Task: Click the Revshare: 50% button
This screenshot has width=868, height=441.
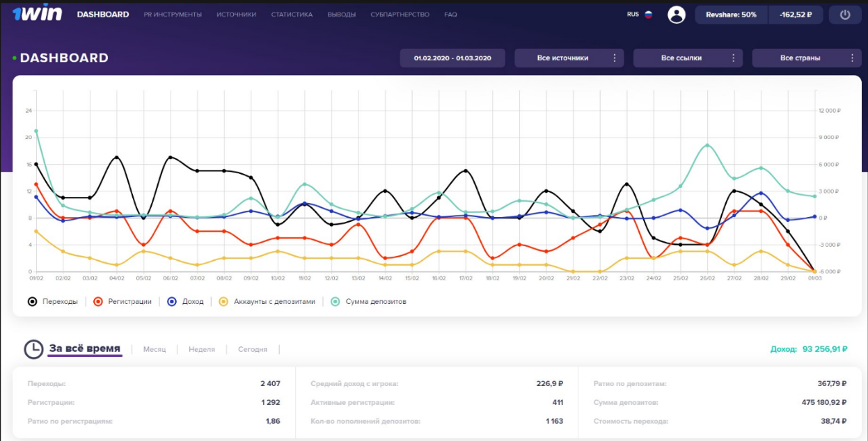Action: [731, 15]
